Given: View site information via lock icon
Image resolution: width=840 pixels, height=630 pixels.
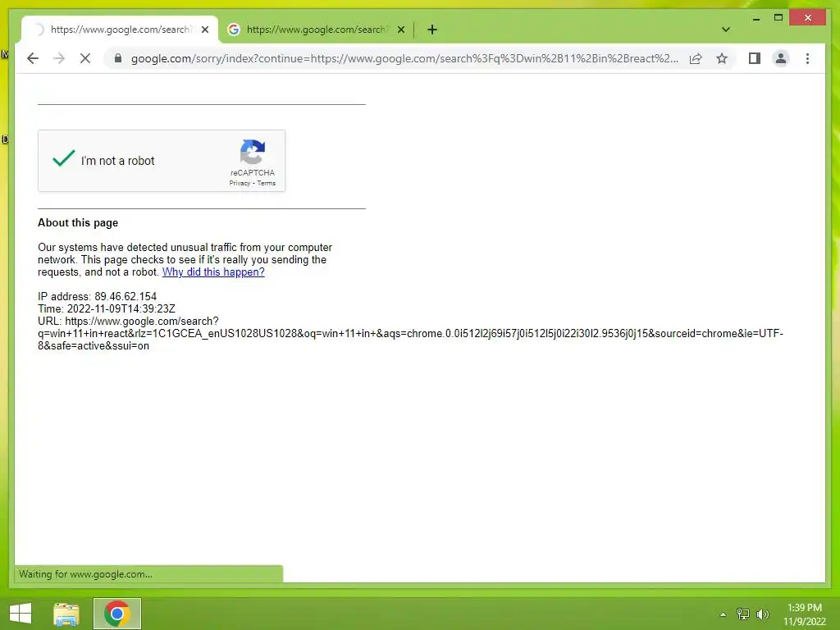Looking at the screenshot, I should (x=118, y=58).
